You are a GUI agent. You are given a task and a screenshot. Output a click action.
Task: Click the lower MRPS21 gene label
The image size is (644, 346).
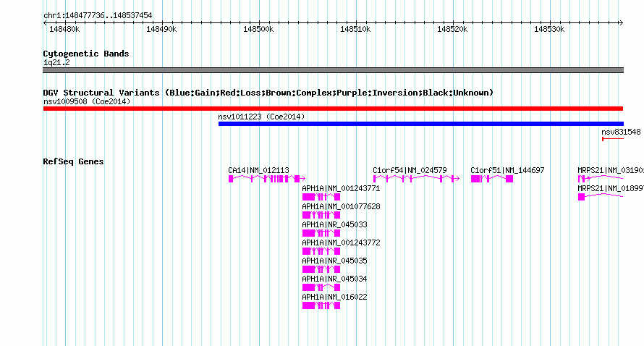click(x=610, y=188)
